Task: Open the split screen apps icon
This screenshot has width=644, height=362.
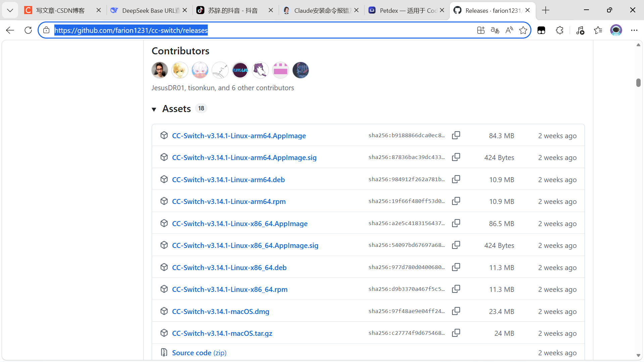Action: 481,30
